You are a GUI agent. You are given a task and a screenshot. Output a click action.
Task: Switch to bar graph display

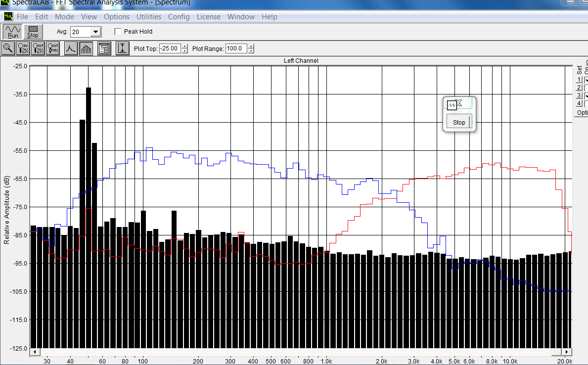click(86, 48)
